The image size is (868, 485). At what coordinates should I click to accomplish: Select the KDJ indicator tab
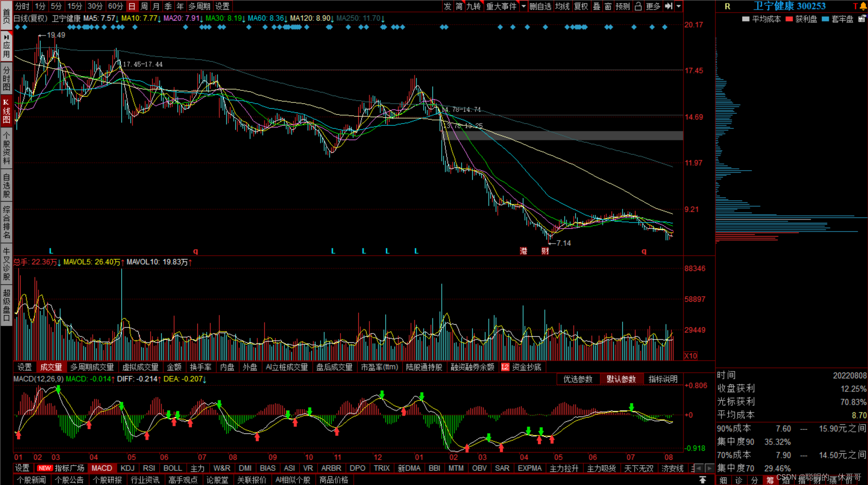(x=127, y=468)
